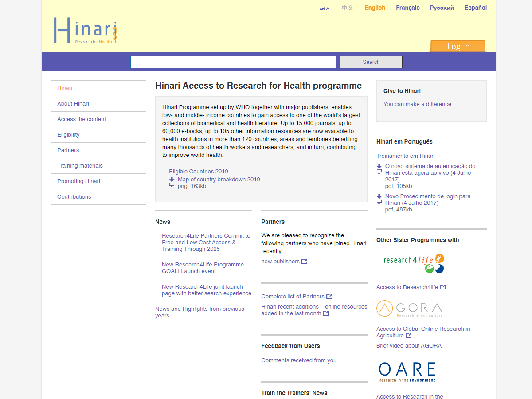
Task: Click external link icon after new publishers
Action: pyautogui.click(x=305, y=262)
